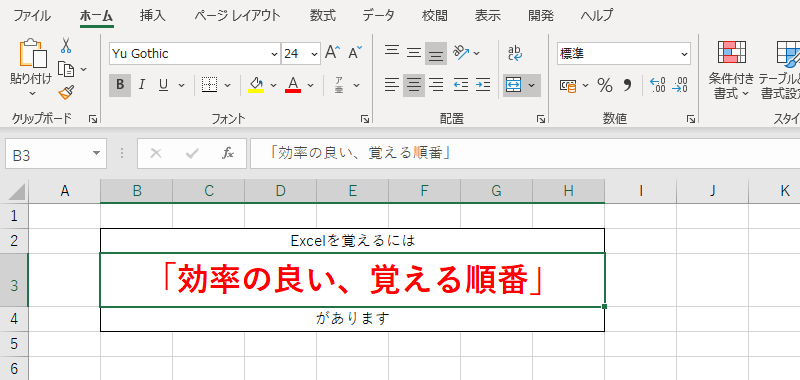This screenshot has height=380, width=800.
Task: Click the Copy icon
Action: pos(66,69)
